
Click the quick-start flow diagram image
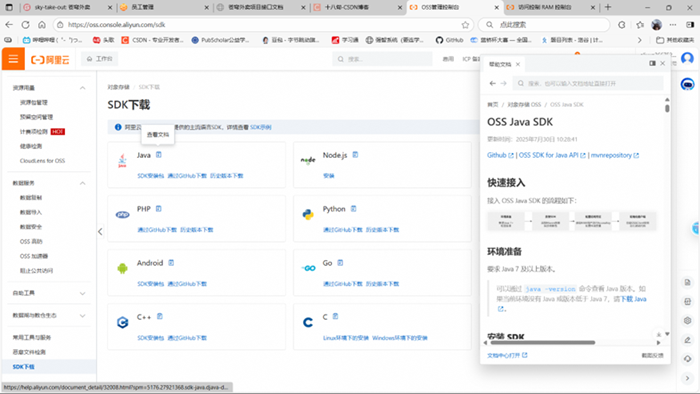coord(572,221)
